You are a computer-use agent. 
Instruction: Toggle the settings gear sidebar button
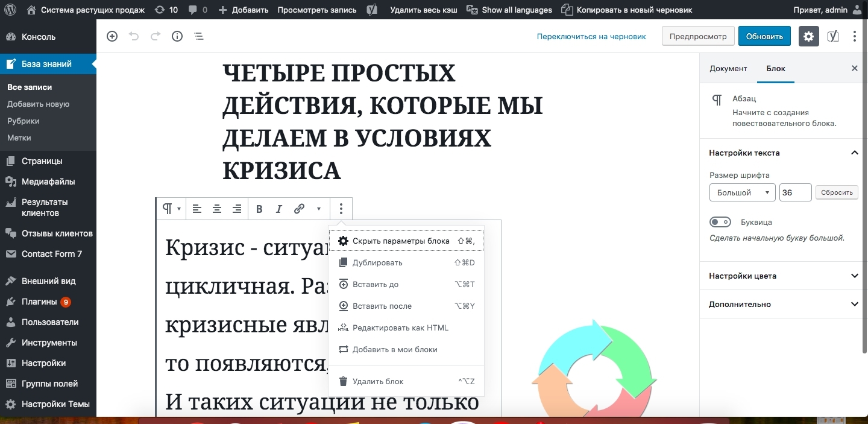click(x=808, y=36)
